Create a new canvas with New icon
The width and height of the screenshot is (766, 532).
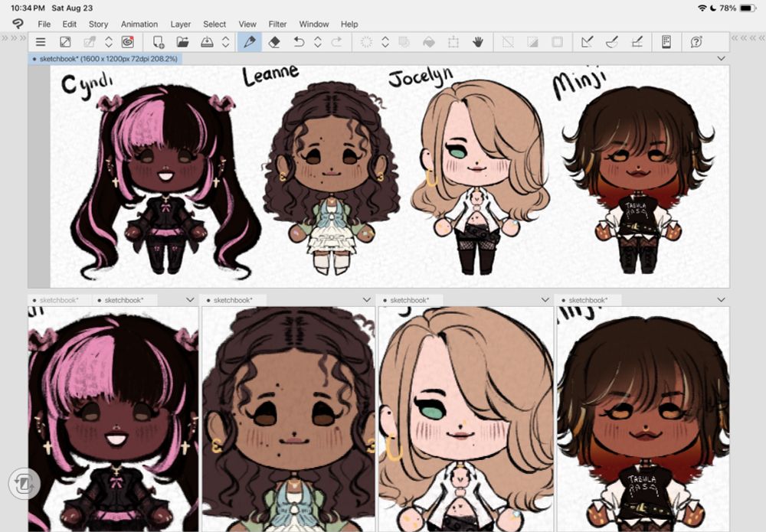click(x=159, y=42)
